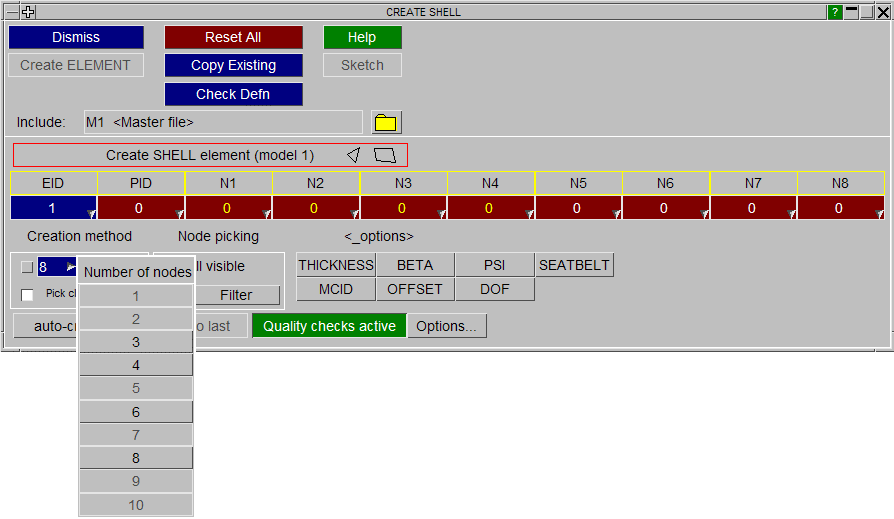Click Create ELEMENT button

[76, 65]
